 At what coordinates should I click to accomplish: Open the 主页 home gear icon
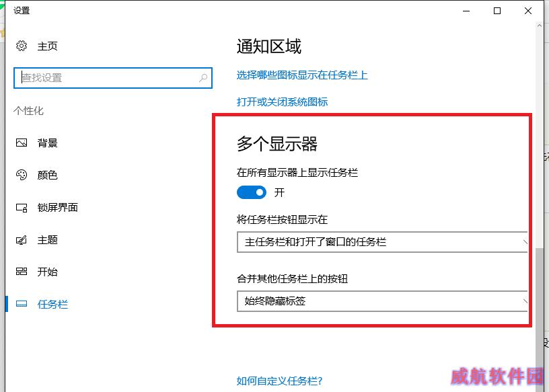click(22, 46)
